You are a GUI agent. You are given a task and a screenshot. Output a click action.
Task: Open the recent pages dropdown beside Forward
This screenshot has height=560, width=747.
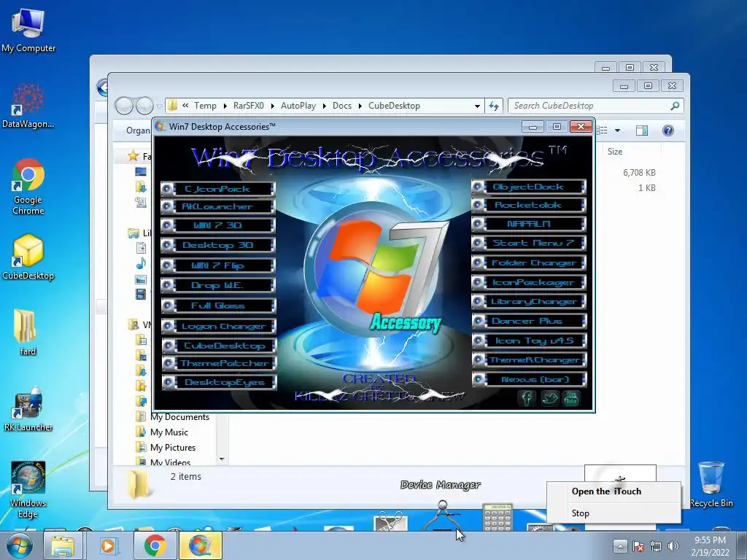click(160, 106)
